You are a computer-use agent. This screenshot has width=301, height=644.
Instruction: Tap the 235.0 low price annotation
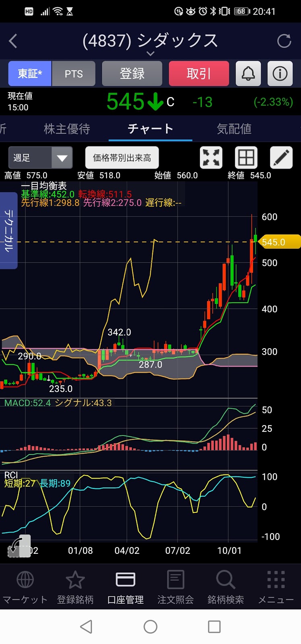[61, 389]
